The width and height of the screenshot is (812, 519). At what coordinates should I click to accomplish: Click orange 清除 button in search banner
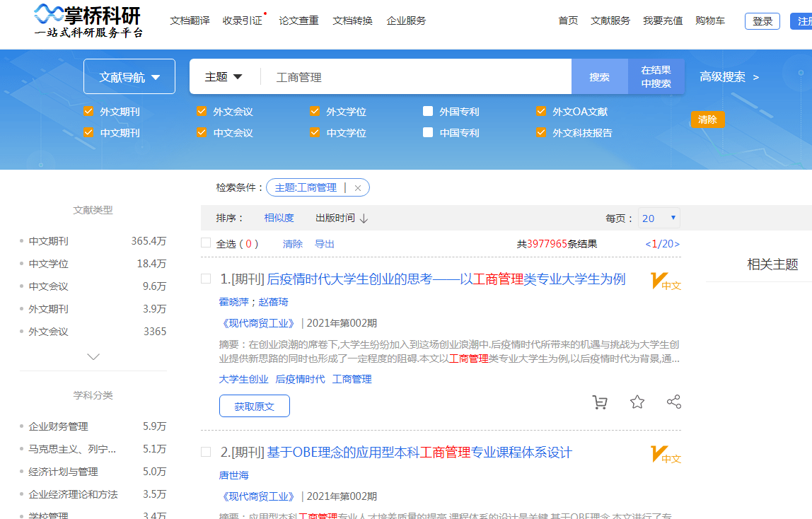pyautogui.click(x=707, y=119)
